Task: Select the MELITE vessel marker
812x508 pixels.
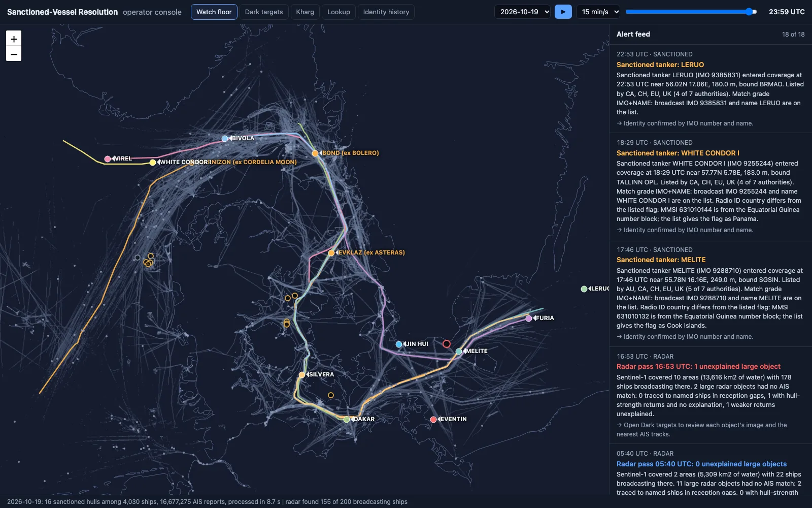Action: point(459,352)
